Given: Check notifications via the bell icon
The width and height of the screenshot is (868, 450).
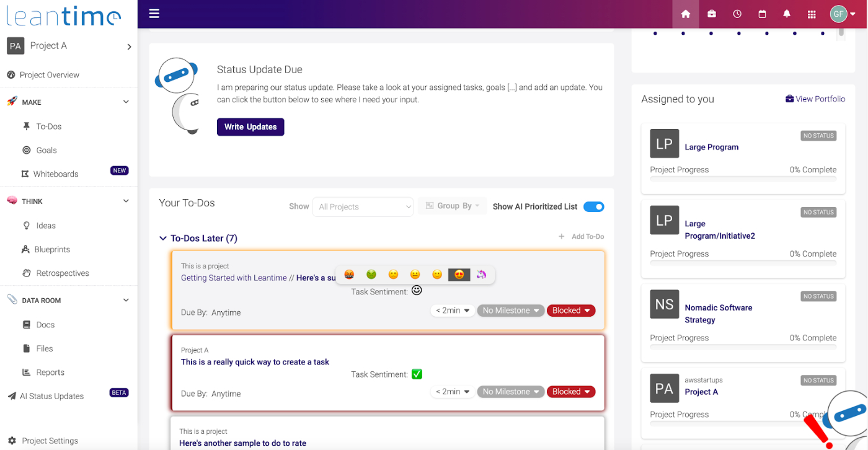Looking at the screenshot, I should [786, 13].
